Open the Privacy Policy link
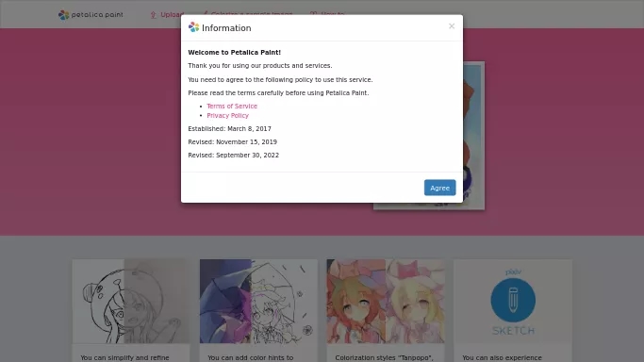Screen dimensions: 644x362 point(227,115)
